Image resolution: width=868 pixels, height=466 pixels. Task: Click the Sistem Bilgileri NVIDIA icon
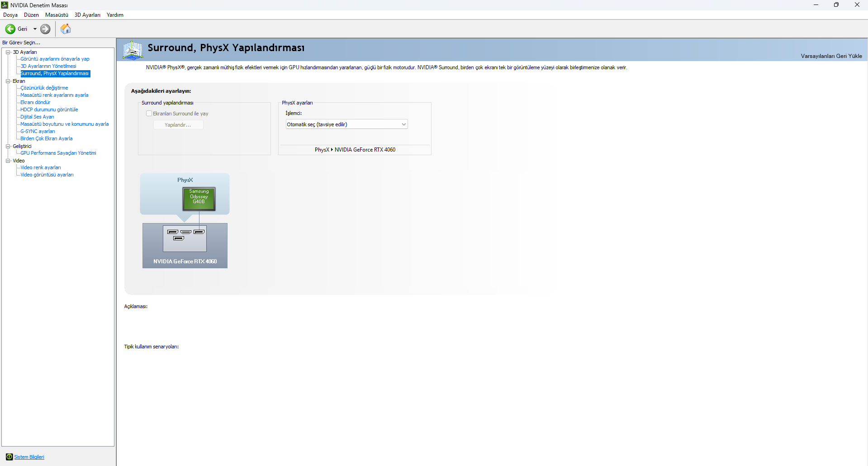click(9, 457)
